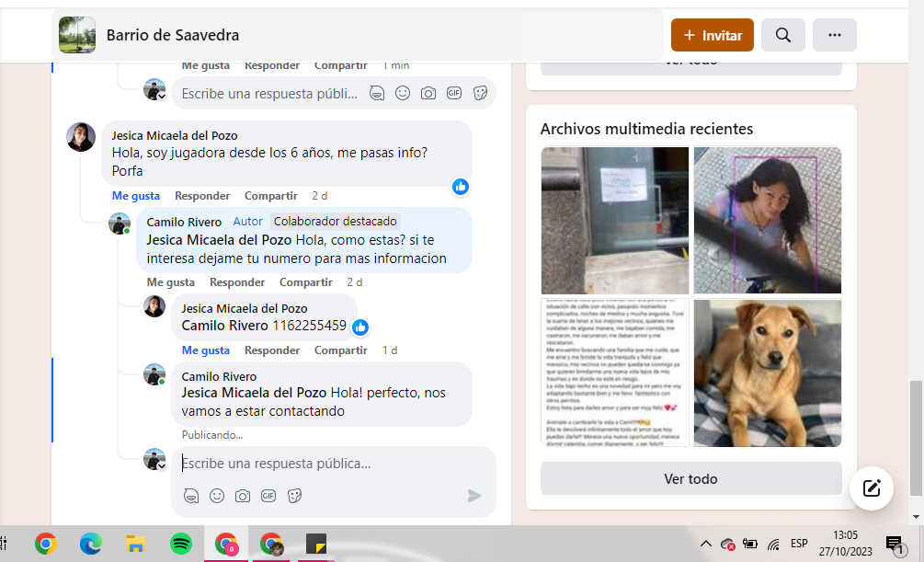Open the group search magnifier icon
This screenshot has width=924, height=562.
point(782,35)
